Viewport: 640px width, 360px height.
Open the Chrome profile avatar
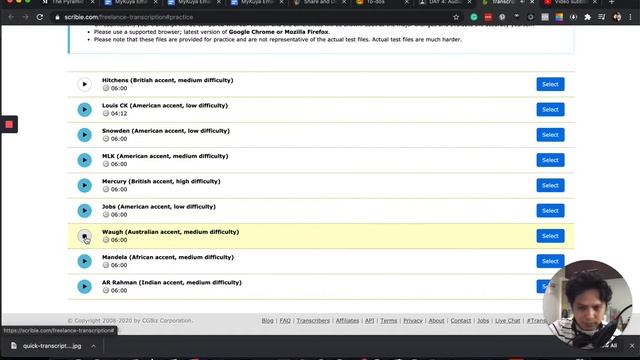[x=617, y=17]
